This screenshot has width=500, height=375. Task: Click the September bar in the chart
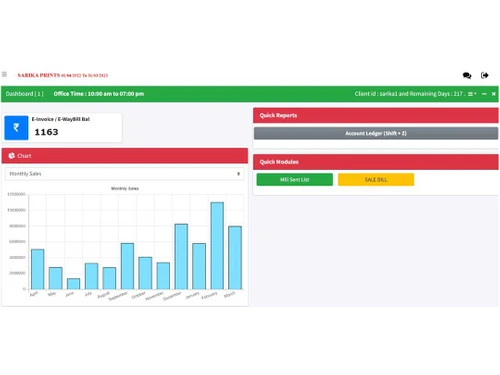coord(127,266)
